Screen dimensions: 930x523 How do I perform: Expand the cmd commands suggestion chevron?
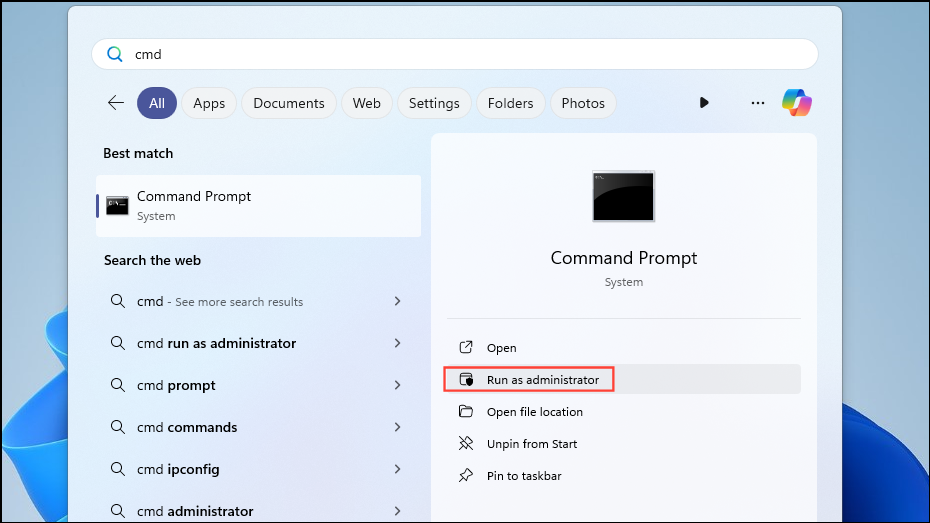(397, 427)
